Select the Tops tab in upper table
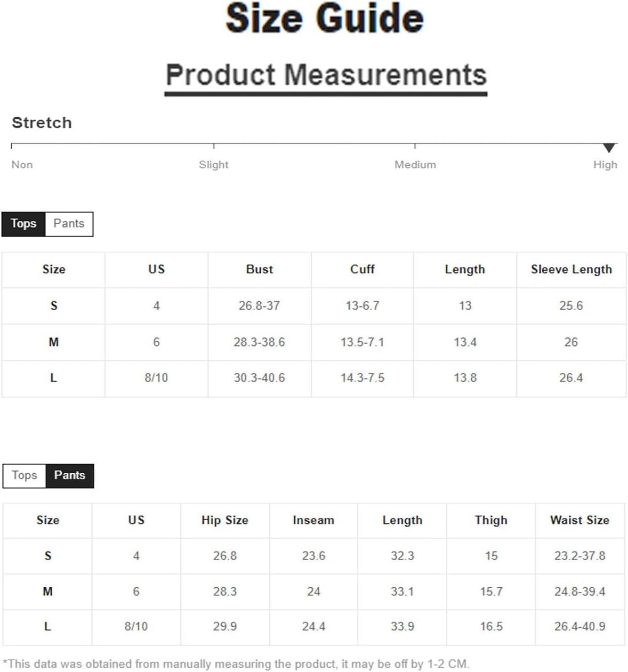 pyautogui.click(x=23, y=224)
